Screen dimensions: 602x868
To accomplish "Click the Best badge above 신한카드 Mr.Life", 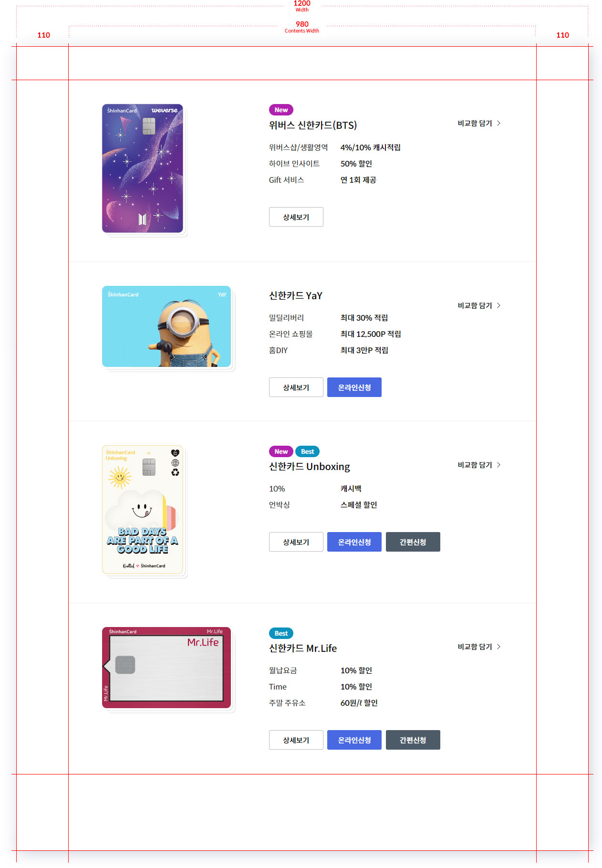I will tap(281, 633).
